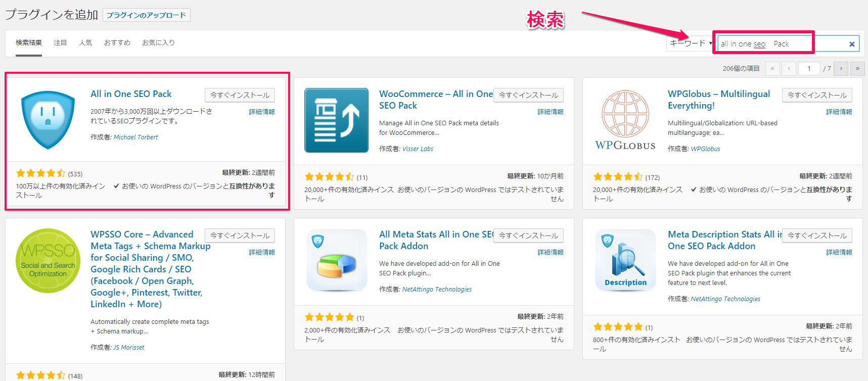Open the All in One SEO Pack title link
Image resolution: width=868 pixels, height=381 pixels.
click(x=131, y=94)
